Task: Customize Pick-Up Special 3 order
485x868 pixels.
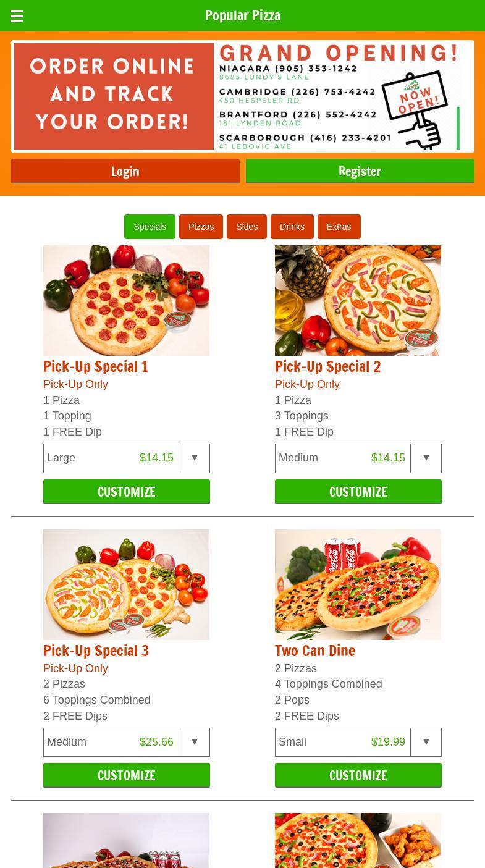Action: (x=127, y=775)
